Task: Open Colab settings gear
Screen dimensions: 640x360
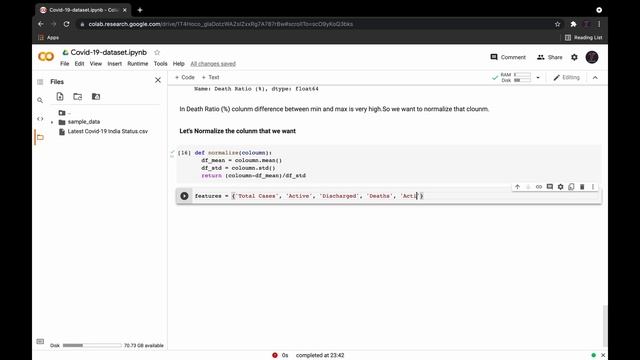Action: click(574, 57)
